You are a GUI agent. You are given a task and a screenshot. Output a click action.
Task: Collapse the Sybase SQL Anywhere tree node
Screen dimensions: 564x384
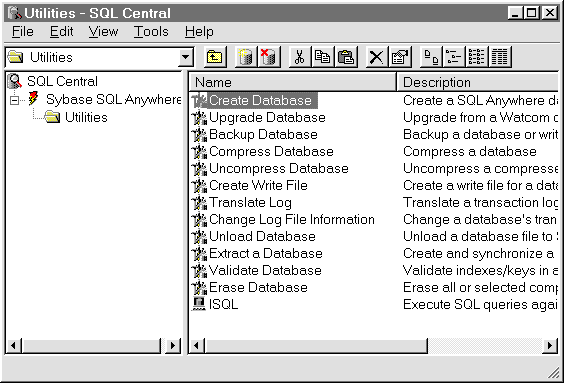14,100
